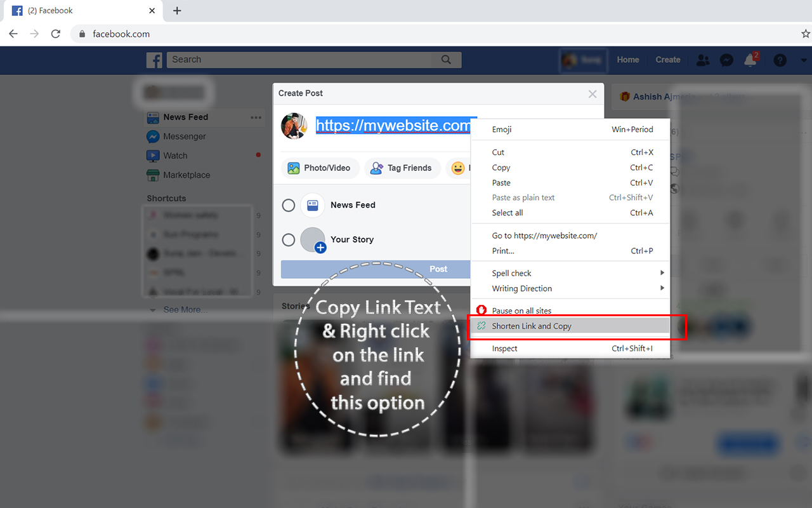This screenshot has width=812, height=508.
Task: Click the Help question mark icon
Action: pos(780,60)
